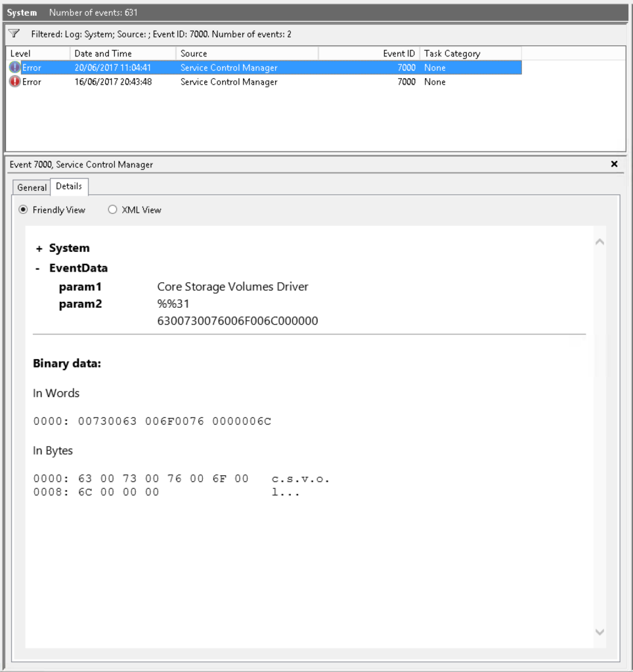
Task: Click the %%31 value
Action: [173, 304]
